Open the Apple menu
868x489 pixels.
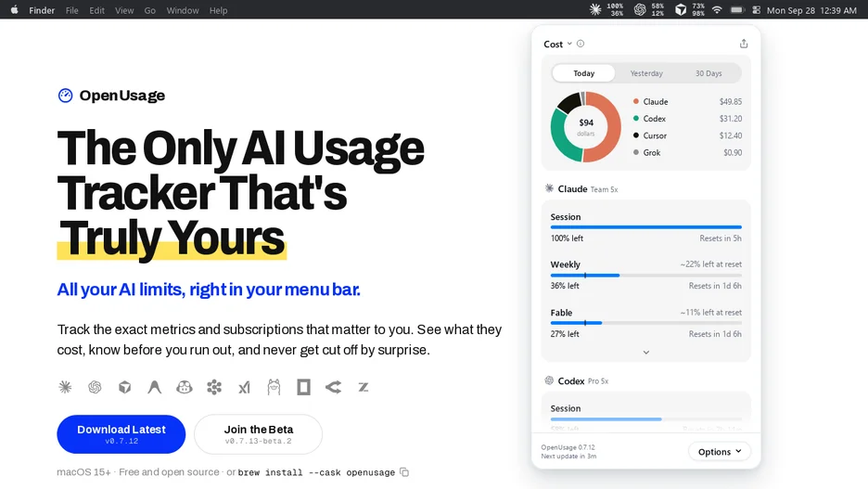point(15,10)
